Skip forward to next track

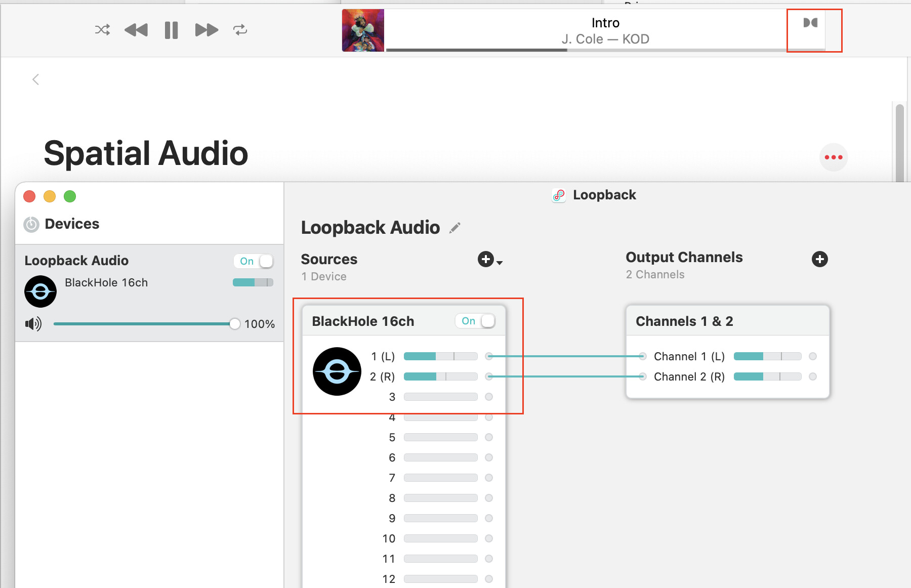pyautogui.click(x=206, y=30)
